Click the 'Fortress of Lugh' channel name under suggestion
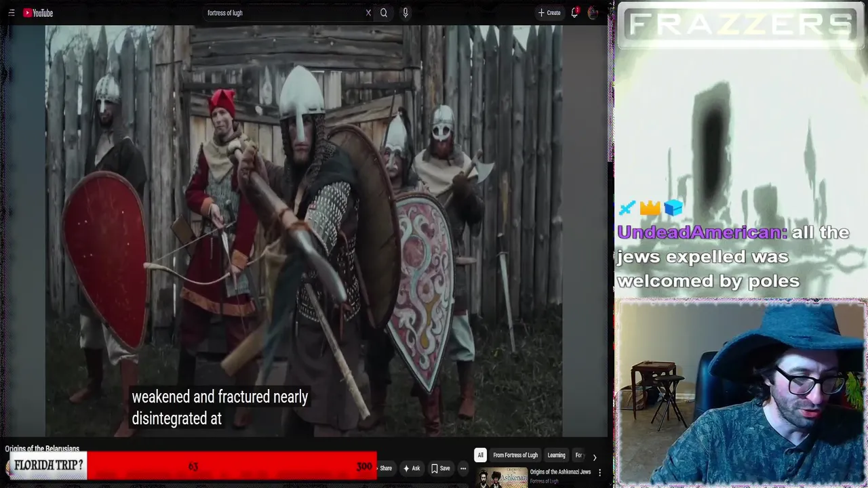Image resolution: width=868 pixels, height=488 pixels. [545, 481]
